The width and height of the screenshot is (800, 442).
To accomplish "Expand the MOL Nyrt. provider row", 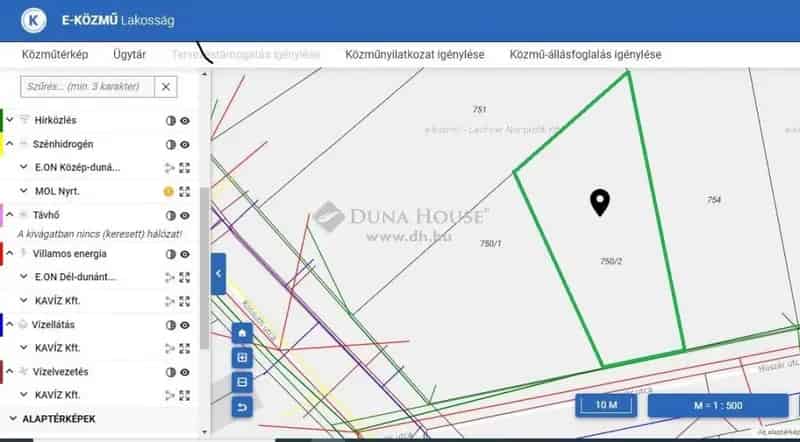I will tap(23, 191).
